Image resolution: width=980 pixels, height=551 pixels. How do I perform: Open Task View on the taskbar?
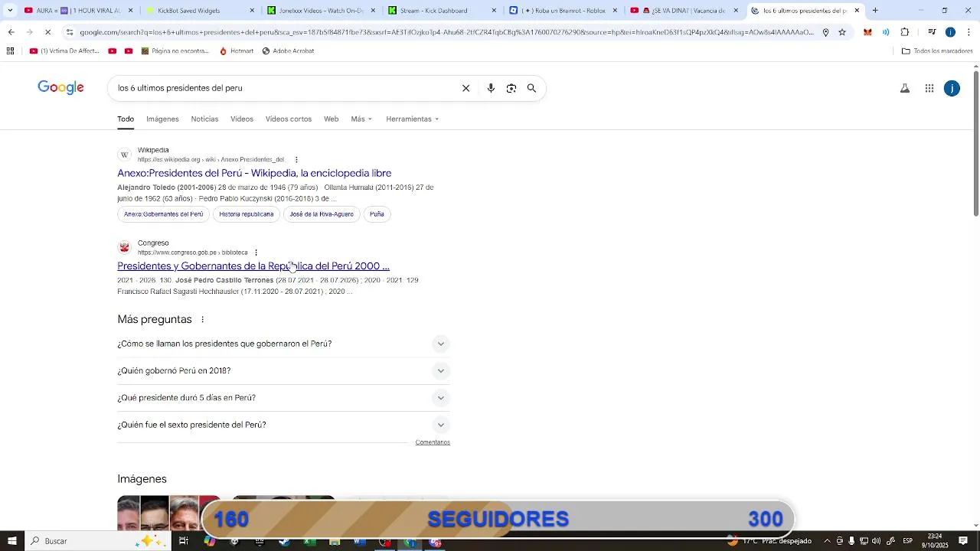pos(184,541)
